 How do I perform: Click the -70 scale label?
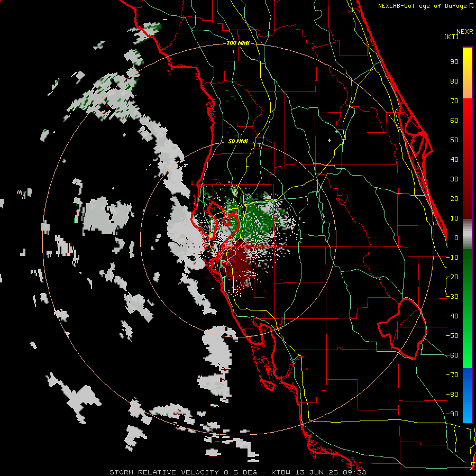pos(452,375)
